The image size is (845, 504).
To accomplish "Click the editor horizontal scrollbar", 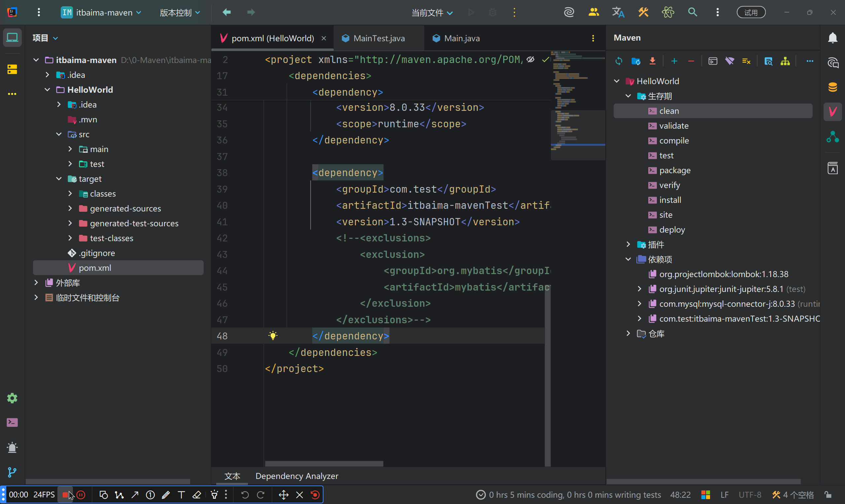I will click(324, 464).
